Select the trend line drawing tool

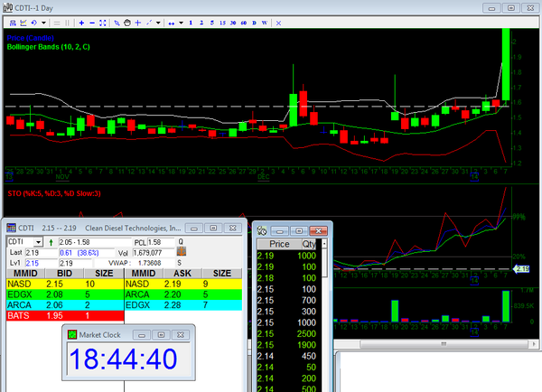149,23
